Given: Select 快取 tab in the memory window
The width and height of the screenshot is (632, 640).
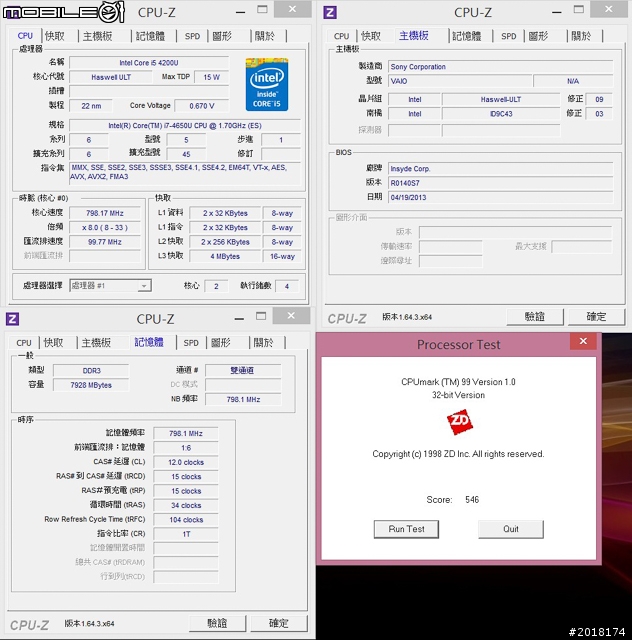Looking at the screenshot, I should [x=53, y=342].
